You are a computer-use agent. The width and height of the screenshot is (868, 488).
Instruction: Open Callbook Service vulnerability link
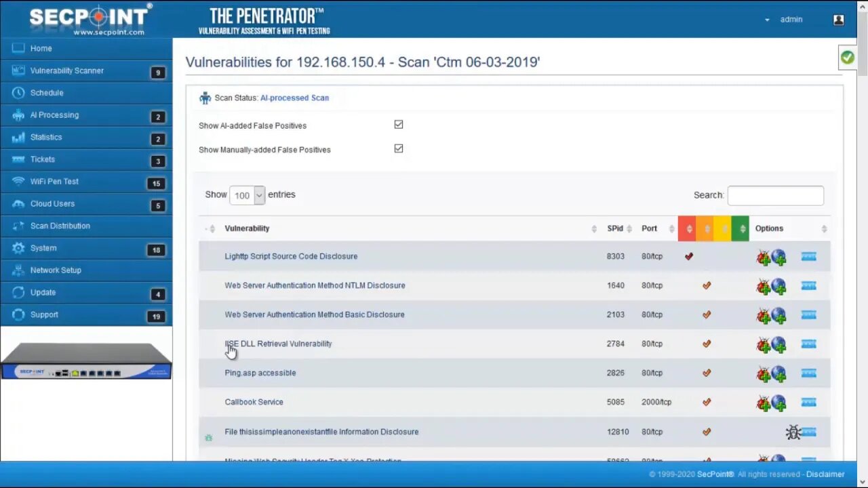(254, 402)
